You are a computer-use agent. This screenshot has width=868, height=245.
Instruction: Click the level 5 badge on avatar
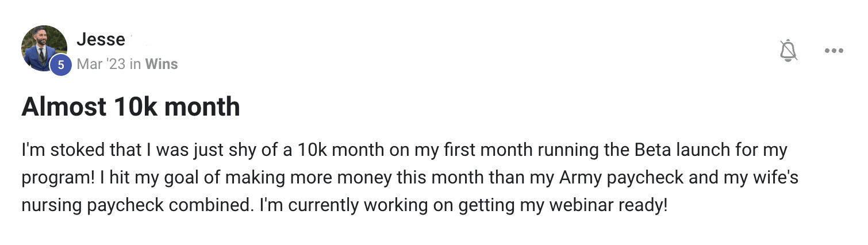pos(61,66)
